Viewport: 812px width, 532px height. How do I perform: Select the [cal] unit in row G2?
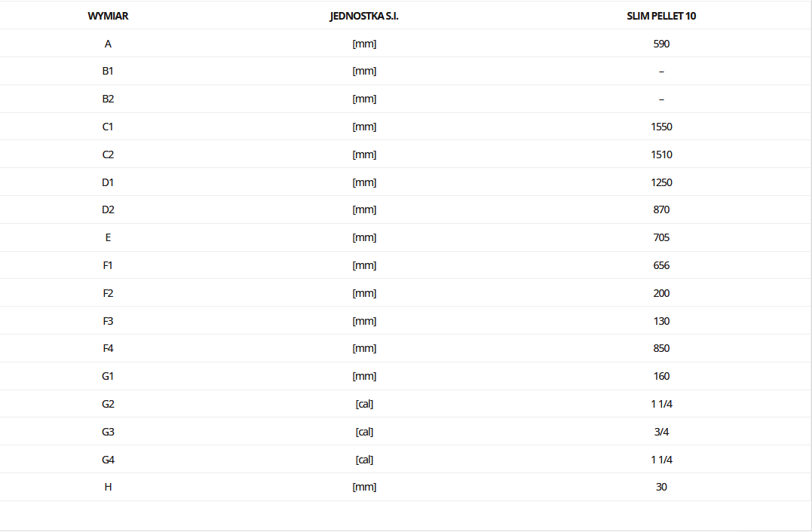tap(364, 404)
